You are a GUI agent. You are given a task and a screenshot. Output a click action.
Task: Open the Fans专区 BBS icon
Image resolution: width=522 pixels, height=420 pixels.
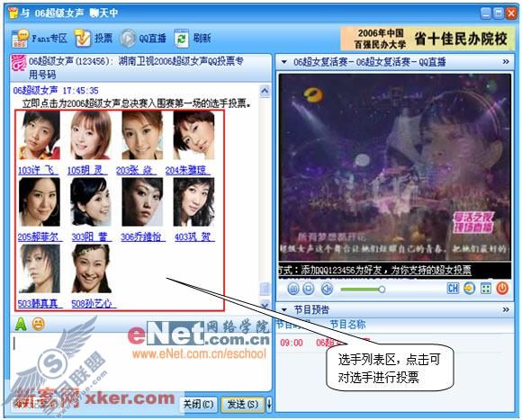coord(19,39)
